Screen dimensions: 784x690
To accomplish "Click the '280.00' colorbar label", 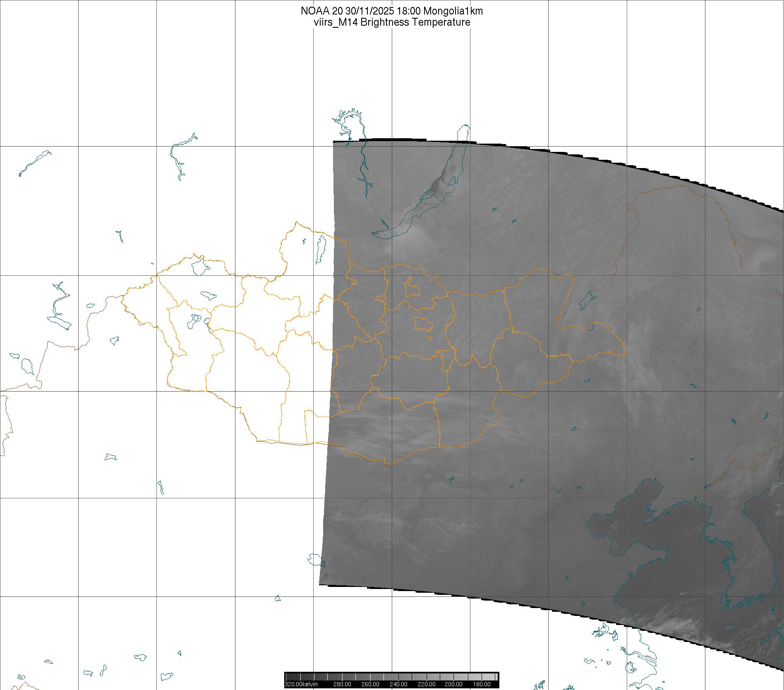I will (x=342, y=684).
